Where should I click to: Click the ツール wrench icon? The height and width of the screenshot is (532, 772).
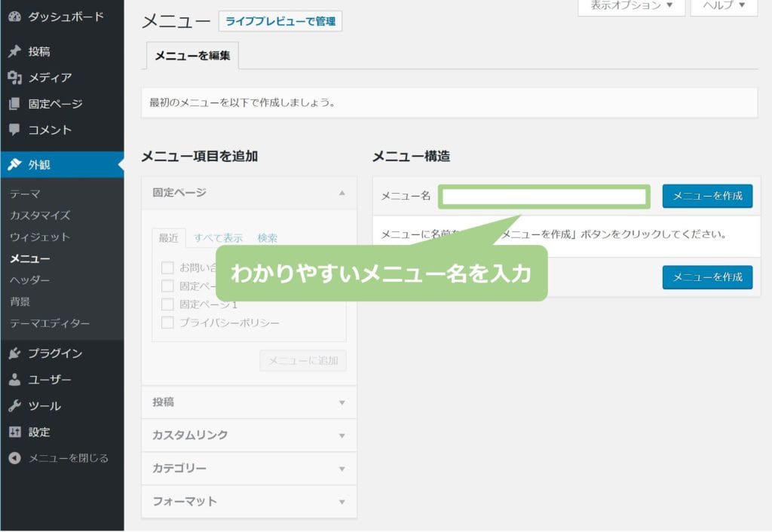[14, 406]
